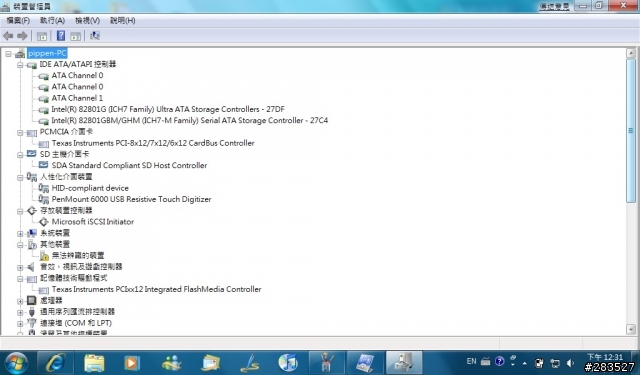Screen dimensions: 640x375
Task: Collapse the SD 主機介面卡 category
Action: tap(20, 155)
